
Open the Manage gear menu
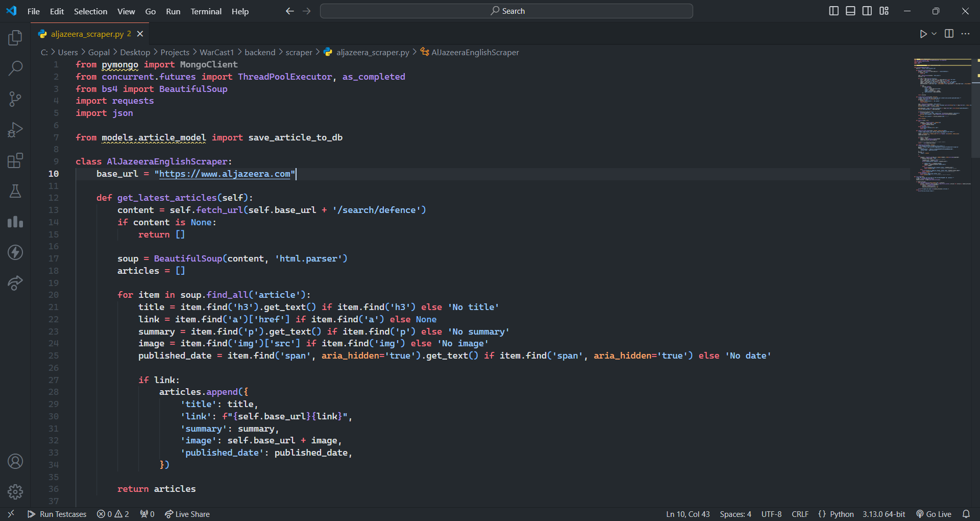(x=15, y=492)
